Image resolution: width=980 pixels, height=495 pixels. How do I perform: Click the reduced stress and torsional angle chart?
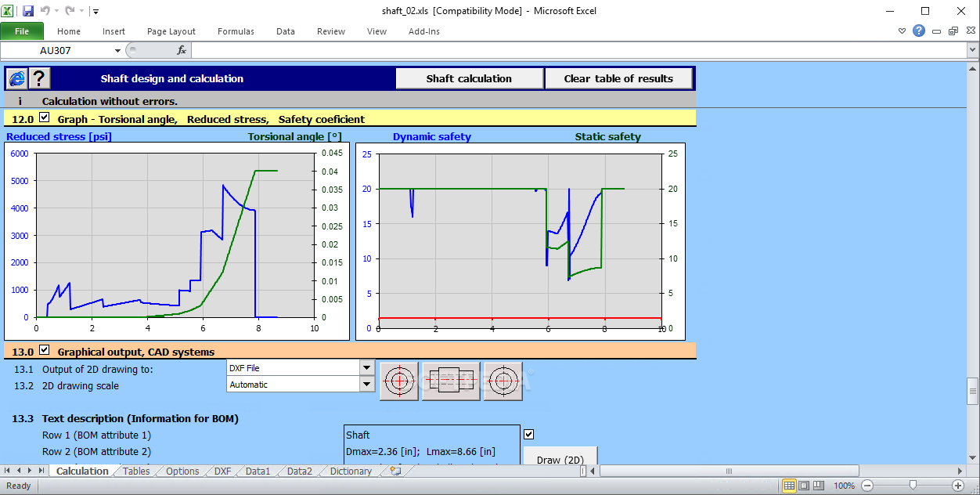(176, 241)
